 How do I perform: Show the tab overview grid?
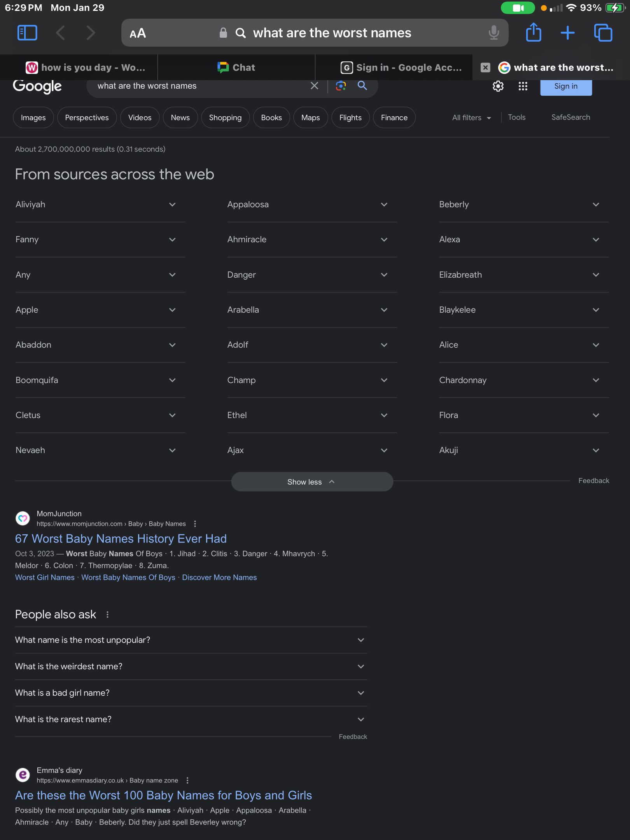point(603,33)
